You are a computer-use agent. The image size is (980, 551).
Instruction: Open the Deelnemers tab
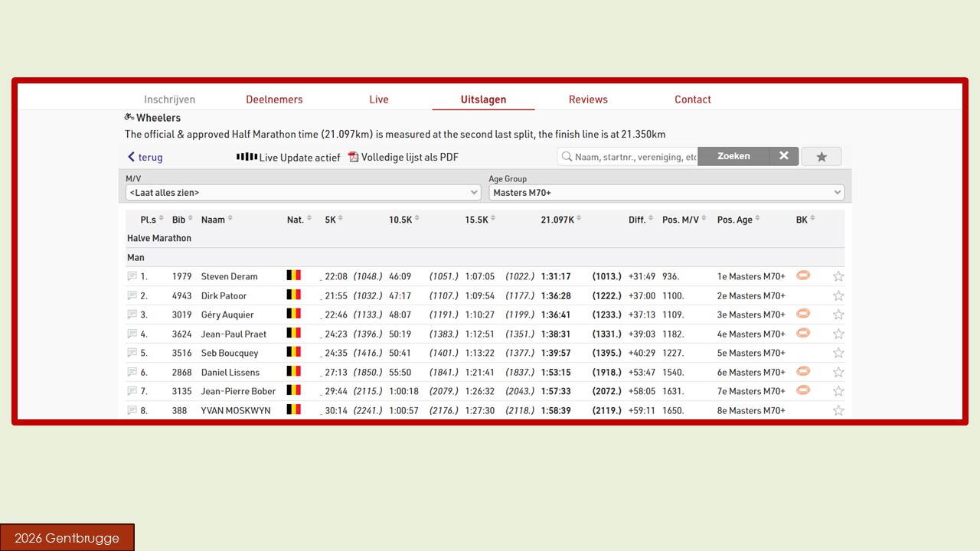tap(274, 99)
